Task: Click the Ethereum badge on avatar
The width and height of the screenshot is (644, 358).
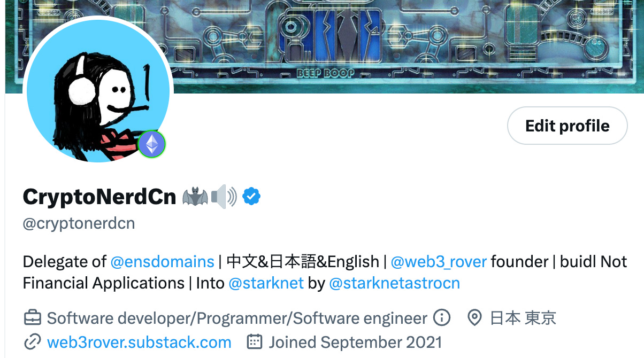Action: tap(152, 144)
